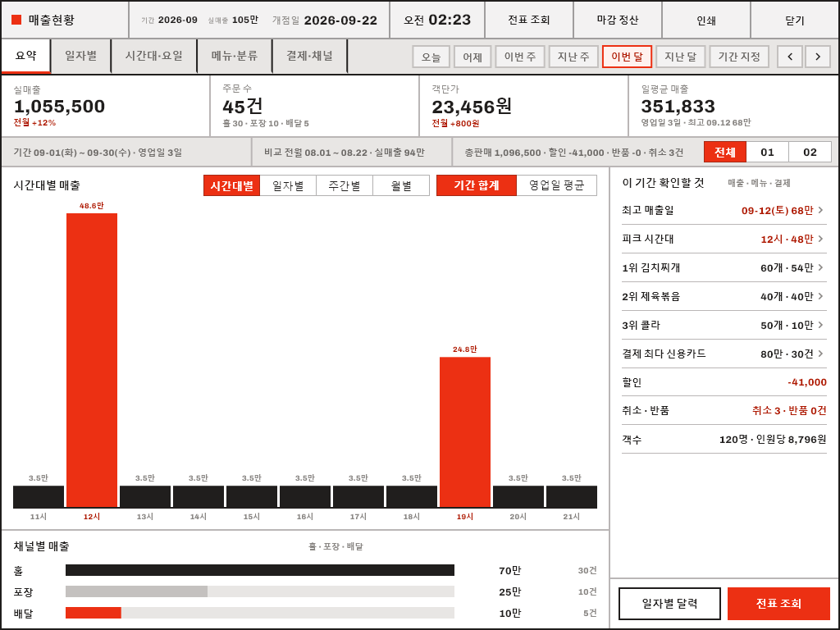The image size is (840, 630).
Task: Select register 01 filter
Action: (x=767, y=152)
